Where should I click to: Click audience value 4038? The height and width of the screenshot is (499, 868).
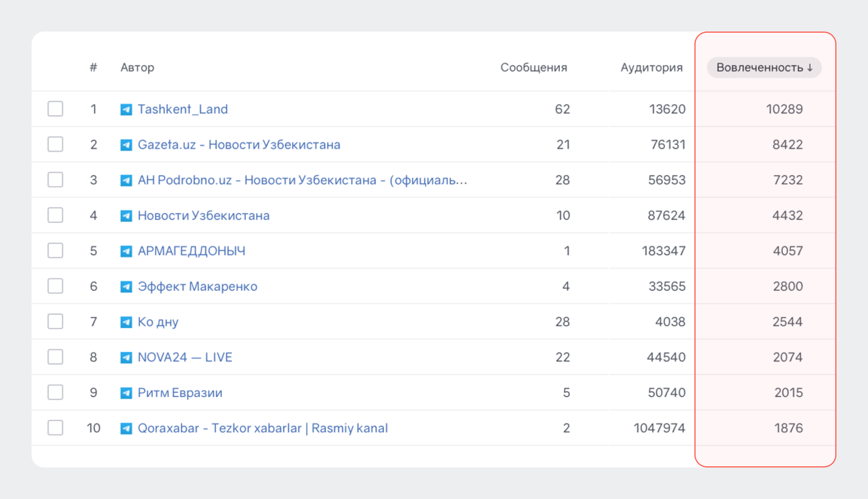[x=670, y=322]
